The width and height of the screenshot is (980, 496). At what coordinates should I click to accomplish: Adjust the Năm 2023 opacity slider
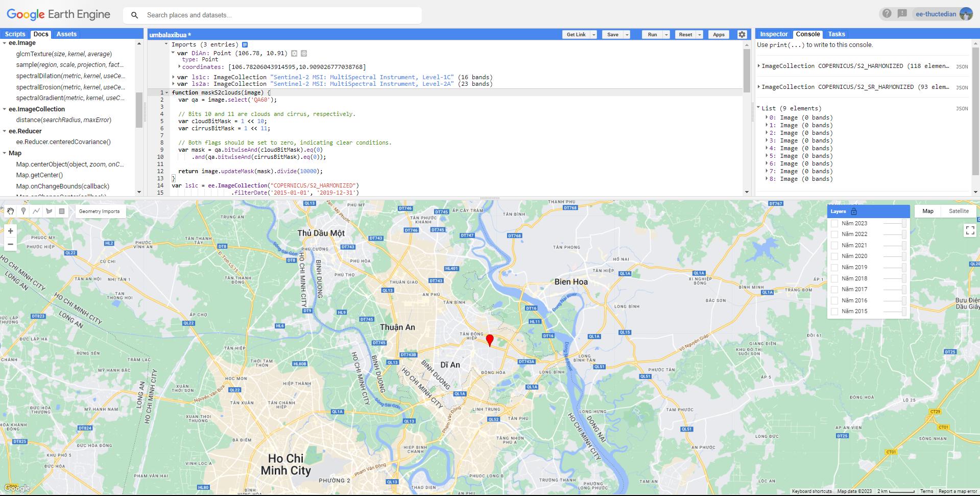pos(895,223)
